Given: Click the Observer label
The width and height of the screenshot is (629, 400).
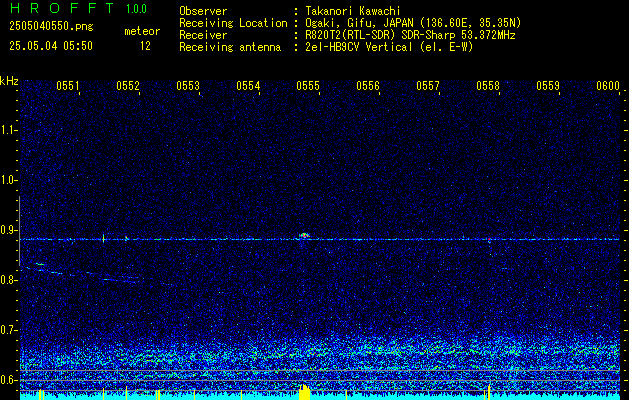Looking at the screenshot, I should tap(203, 11).
